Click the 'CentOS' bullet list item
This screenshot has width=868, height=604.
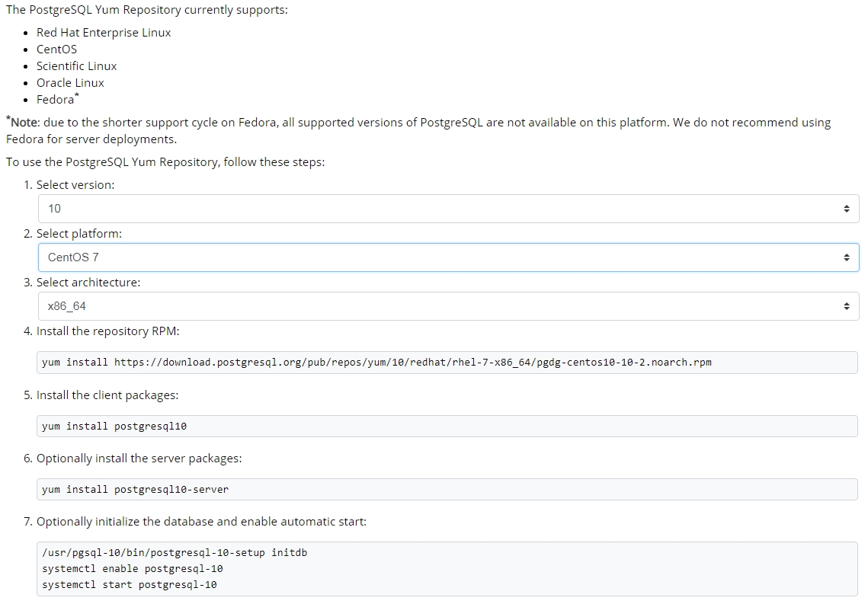click(57, 50)
